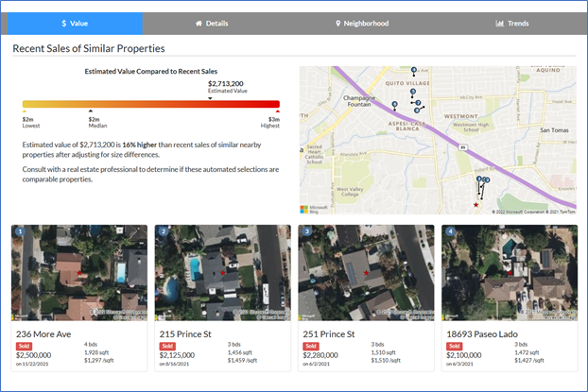Click the red star on 236 More Ave photo
This screenshot has height=392, width=588.
[x=79, y=273]
